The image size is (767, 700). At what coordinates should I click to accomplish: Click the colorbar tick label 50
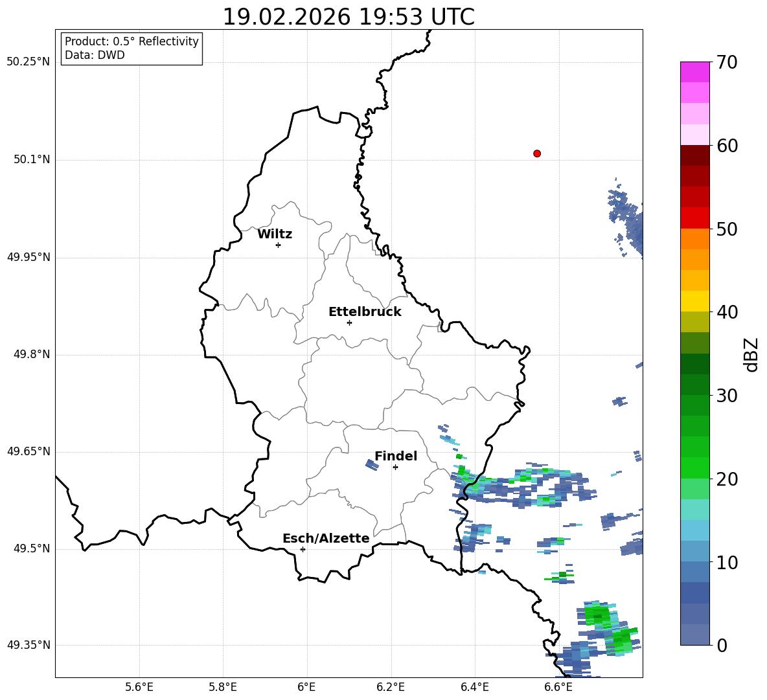[x=727, y=229]
